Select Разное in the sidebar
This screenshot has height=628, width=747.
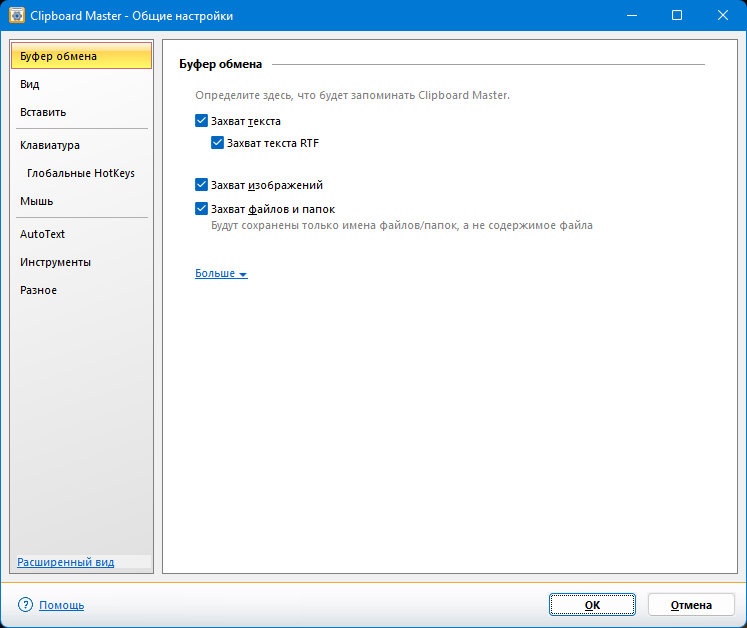(x=81, y=290)
